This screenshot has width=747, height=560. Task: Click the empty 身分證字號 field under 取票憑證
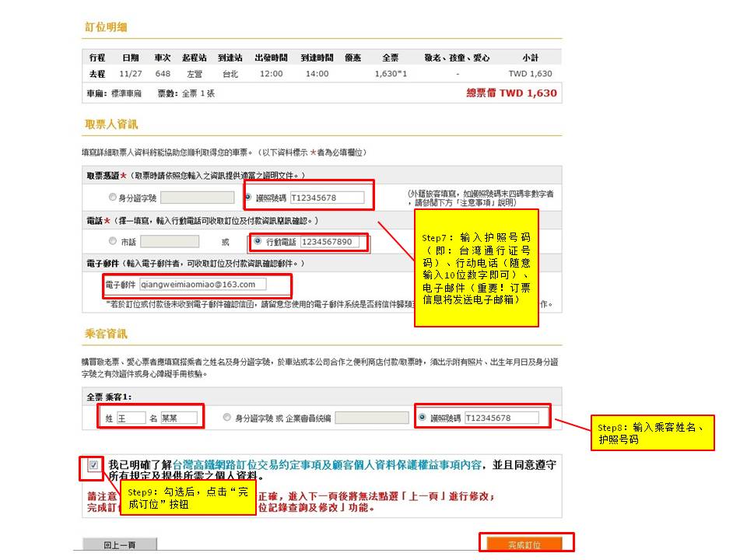tap(197, 198)
